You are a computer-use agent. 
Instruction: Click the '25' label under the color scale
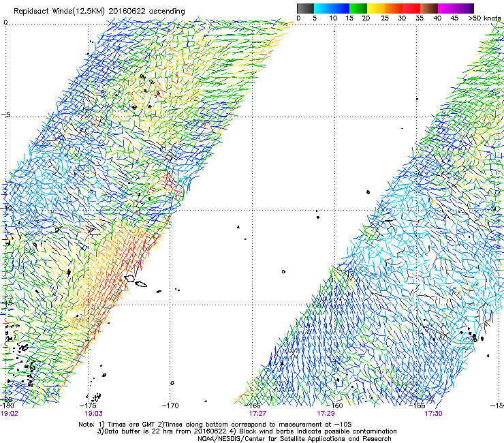coord(385,18)
